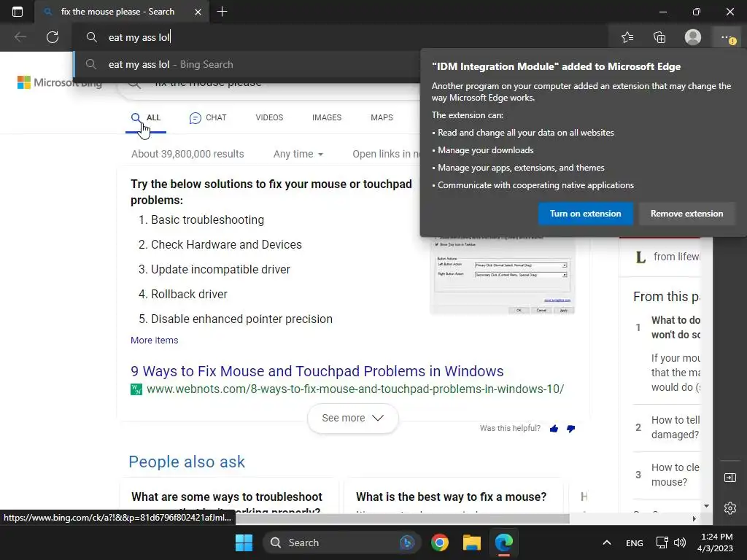Open 'How to tell' item numbered 2

pyautogui.click(x=675, y=427)
